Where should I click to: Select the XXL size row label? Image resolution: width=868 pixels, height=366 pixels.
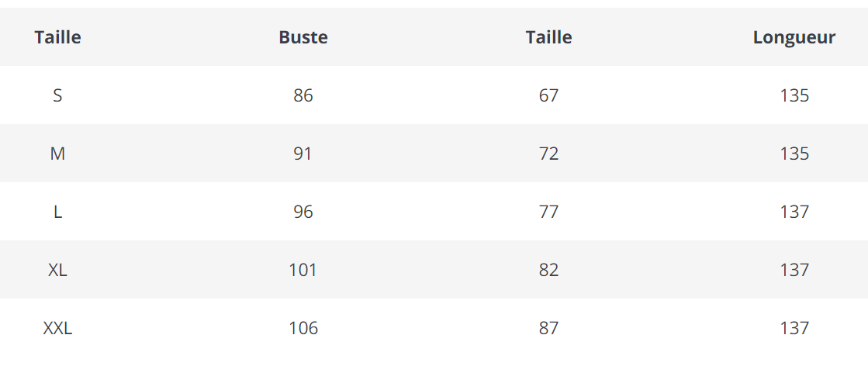coord(57,328)
